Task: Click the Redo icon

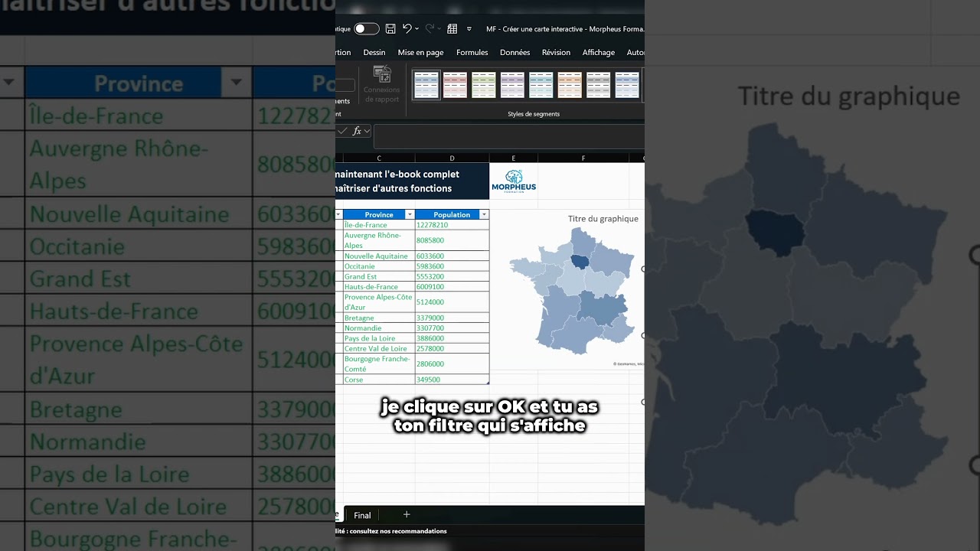Action: (430, 28)
